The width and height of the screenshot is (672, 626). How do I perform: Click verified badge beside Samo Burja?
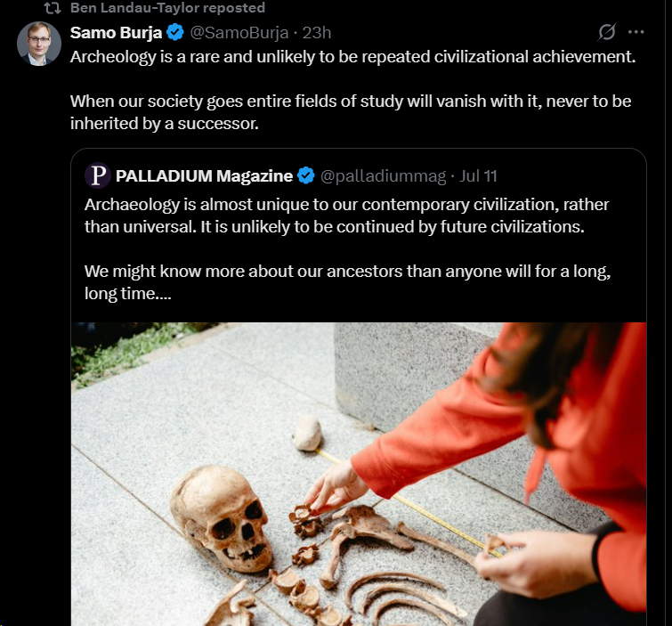click(x=176, y=33)
